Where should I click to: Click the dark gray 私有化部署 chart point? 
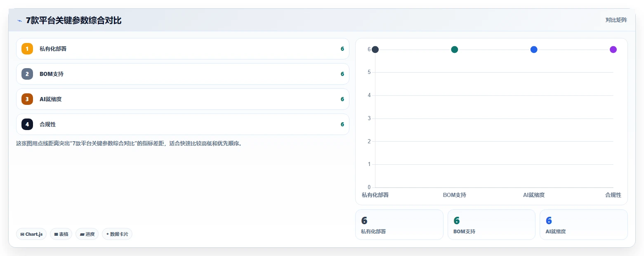(x=375, y=50)
